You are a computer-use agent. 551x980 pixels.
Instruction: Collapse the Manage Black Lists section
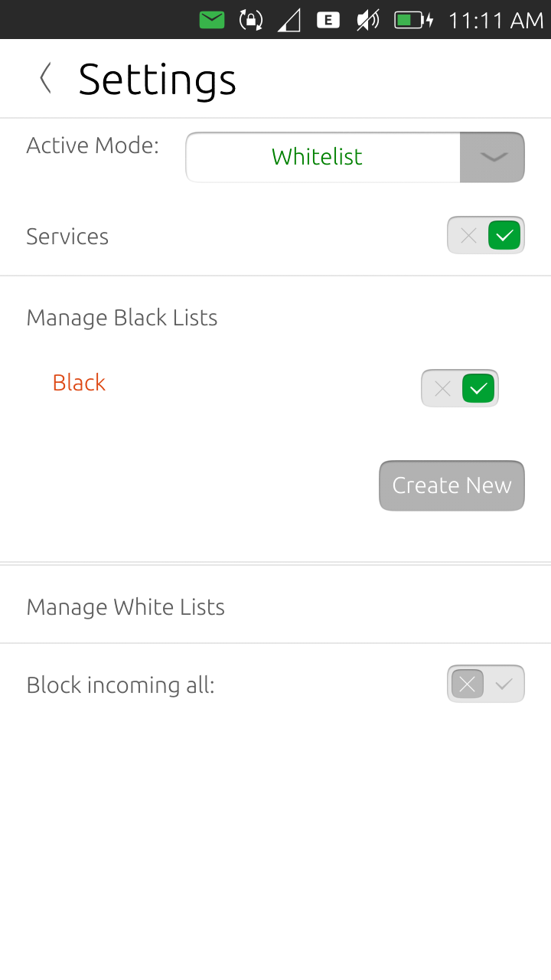click(122, 318)
